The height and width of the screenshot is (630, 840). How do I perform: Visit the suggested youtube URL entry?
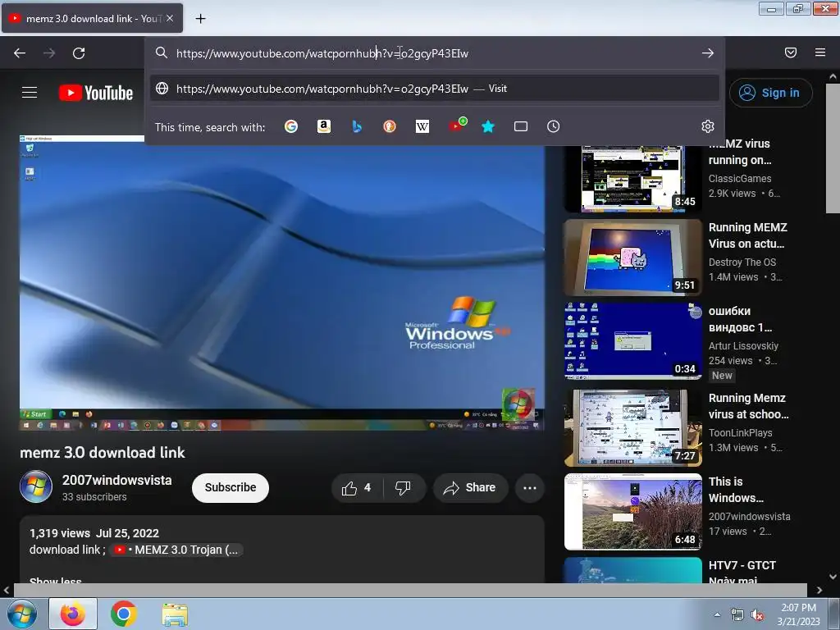pos(435,89)
